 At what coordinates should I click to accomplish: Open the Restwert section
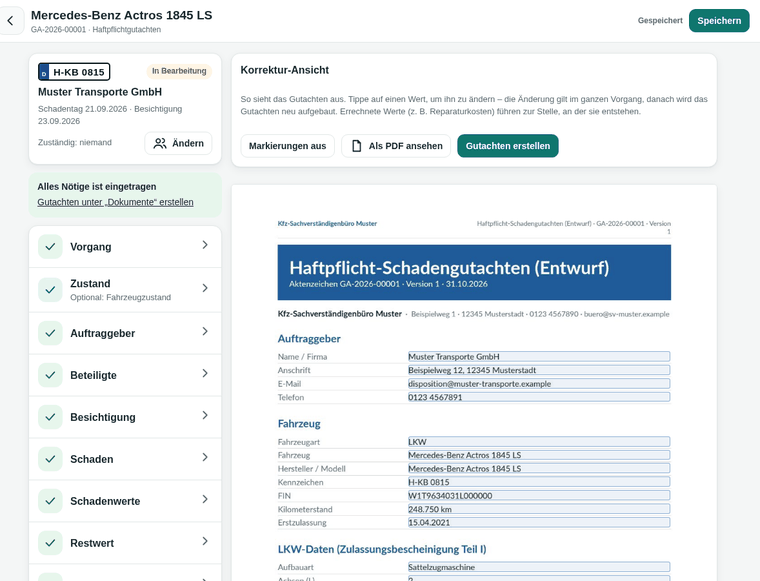pyautogui.click(x=125, y=543)
